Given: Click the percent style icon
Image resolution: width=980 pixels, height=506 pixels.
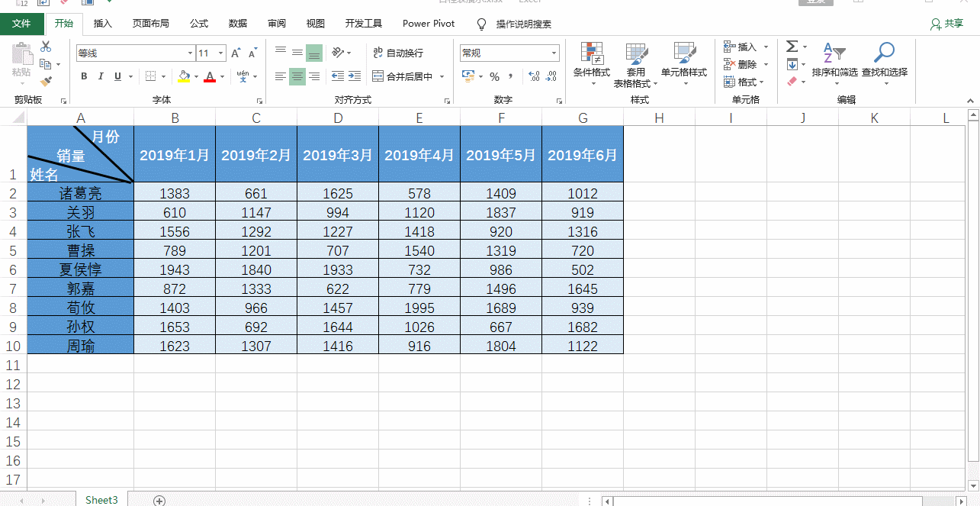Looking at the screenshot, I should tap(494, 76).
